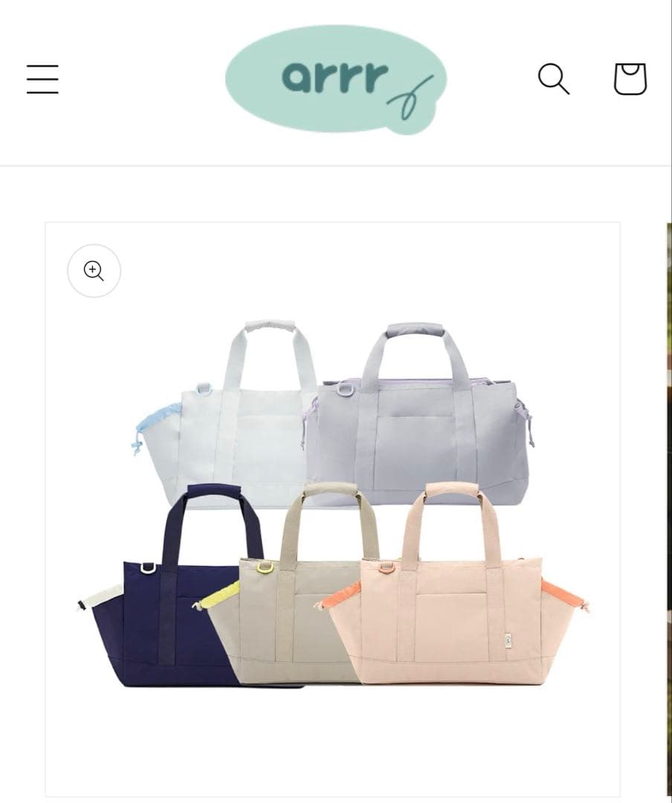Click the arrr logo to go home
This screenshot has height=803, width=672.
coord(336,80)
